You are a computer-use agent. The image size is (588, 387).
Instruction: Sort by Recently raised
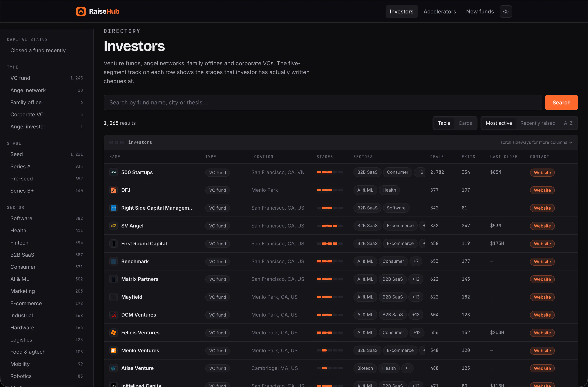[538, 123]
